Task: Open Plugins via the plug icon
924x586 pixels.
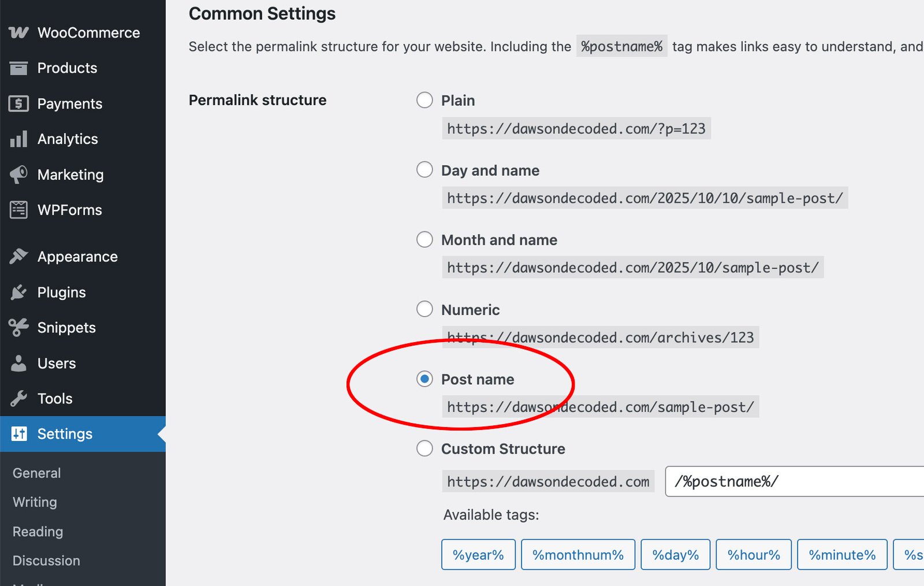Action: pos(18,292)
